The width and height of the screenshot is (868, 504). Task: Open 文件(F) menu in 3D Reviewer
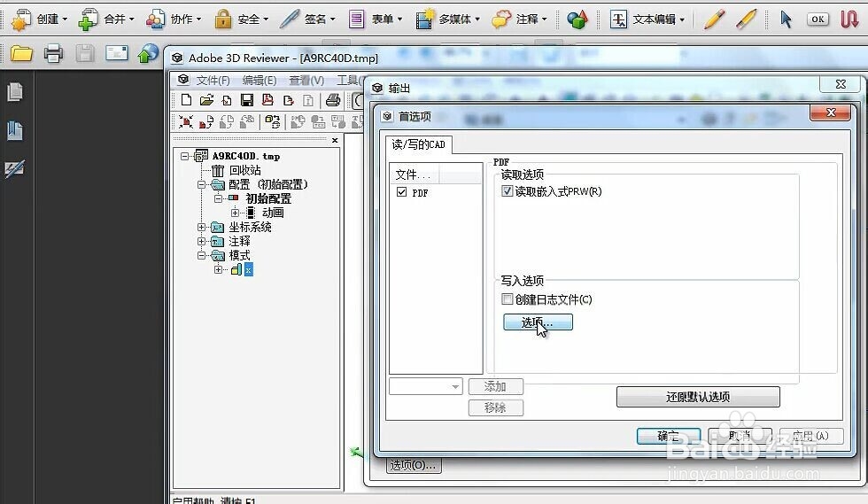(x=213, y=81)
